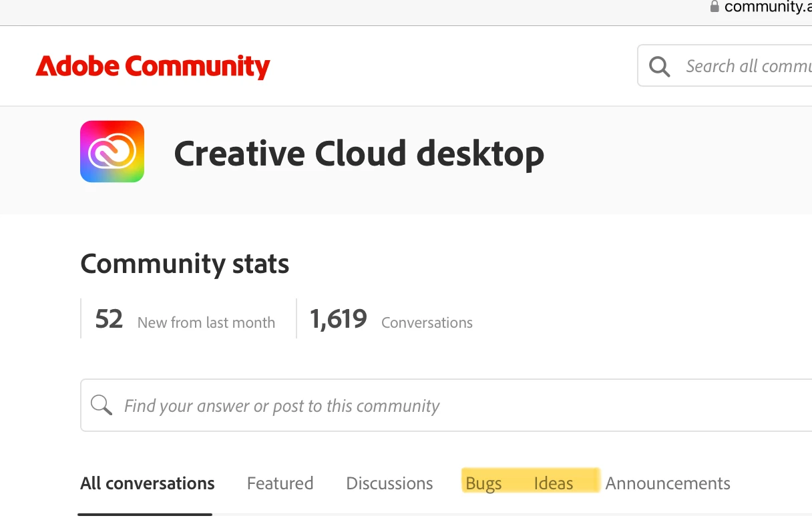This screenshot has width=812, height=522.
Task: Click the Creative Cloud desktop heading
Action: click(x=359, y=154)
